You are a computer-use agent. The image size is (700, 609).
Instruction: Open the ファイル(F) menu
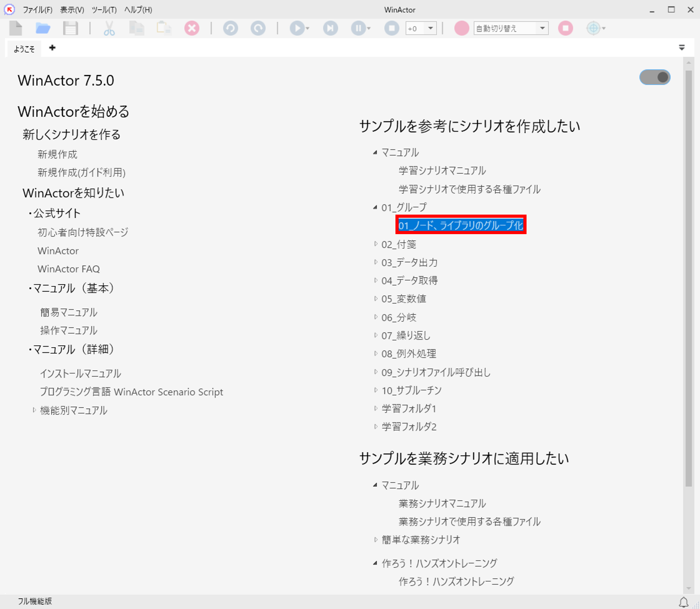pyautogui.click(x=37, y=10)
